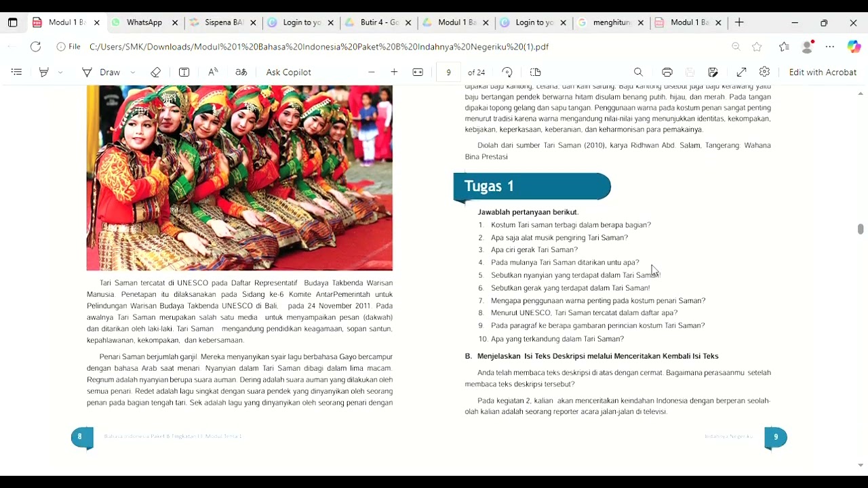Select the Draw tool
The image size is (868, 488).
tap(102, 72)
